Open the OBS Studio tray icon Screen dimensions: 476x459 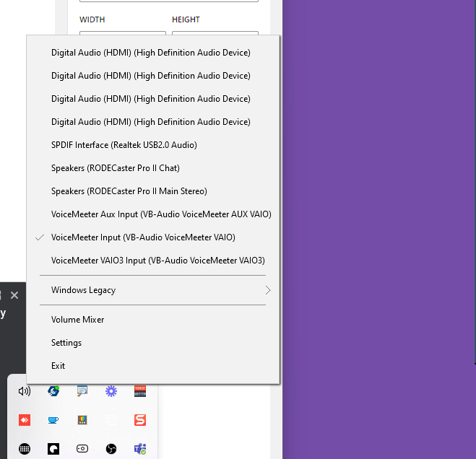point(111,449)
